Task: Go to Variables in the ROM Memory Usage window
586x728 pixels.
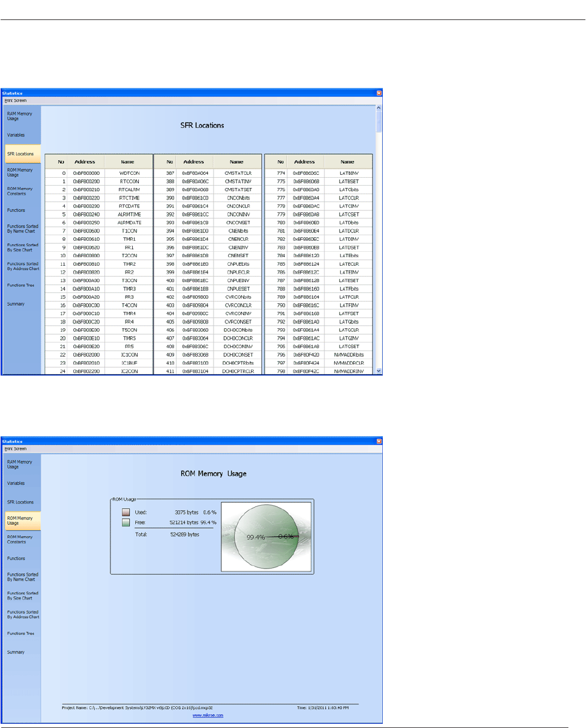Action: pos(16,484)
